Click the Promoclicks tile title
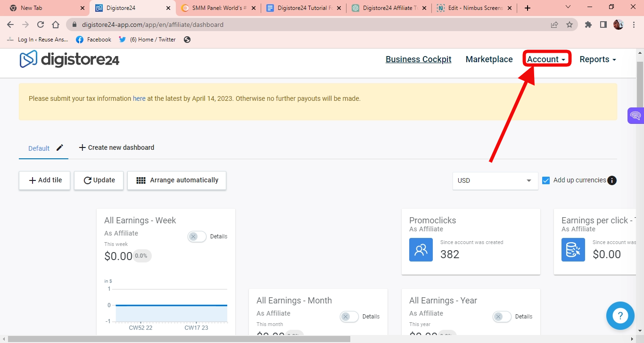Image resolution: width=644 pixels, height=343 pixels. click(x=433, y=220)
